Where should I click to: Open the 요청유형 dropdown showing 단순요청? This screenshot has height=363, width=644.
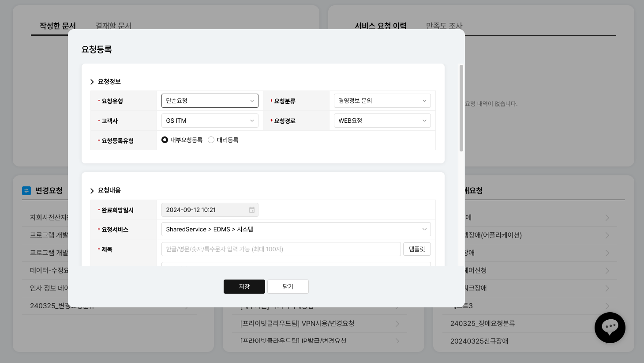click(x=210, y=101)
